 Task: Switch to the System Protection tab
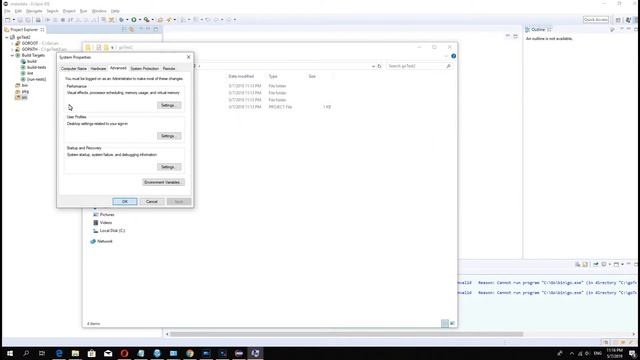point(144,69)
